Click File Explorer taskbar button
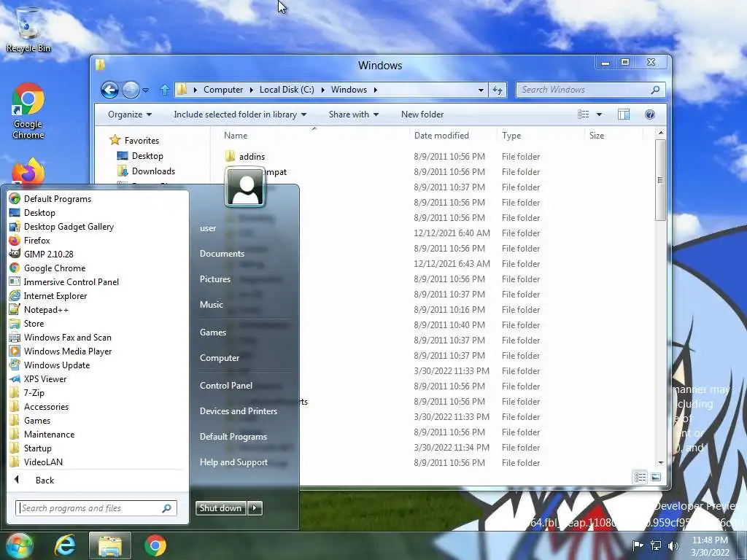Screen dimensions: 747x560 click(109, 545)
